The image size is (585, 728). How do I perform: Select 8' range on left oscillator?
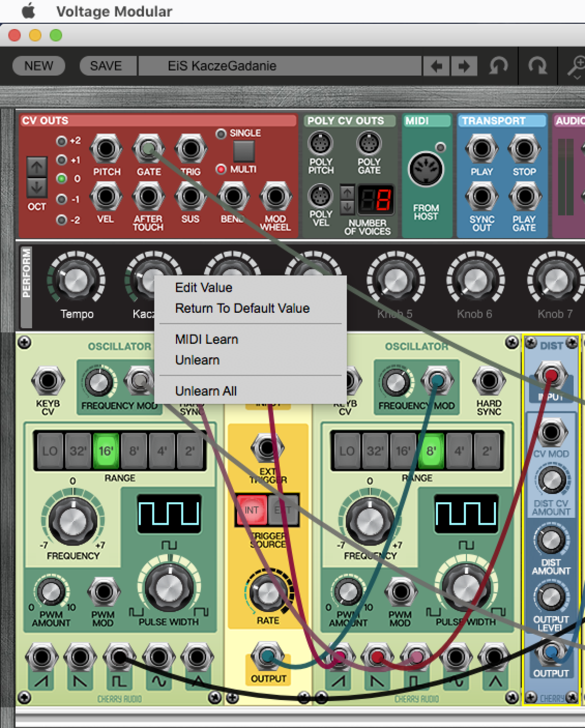(x=134, y=451)
